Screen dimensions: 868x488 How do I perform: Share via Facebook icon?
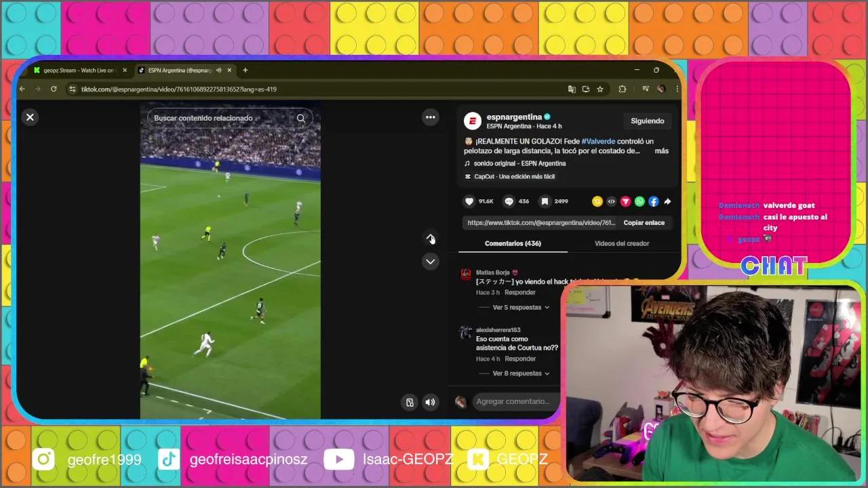tap(654, 201)
